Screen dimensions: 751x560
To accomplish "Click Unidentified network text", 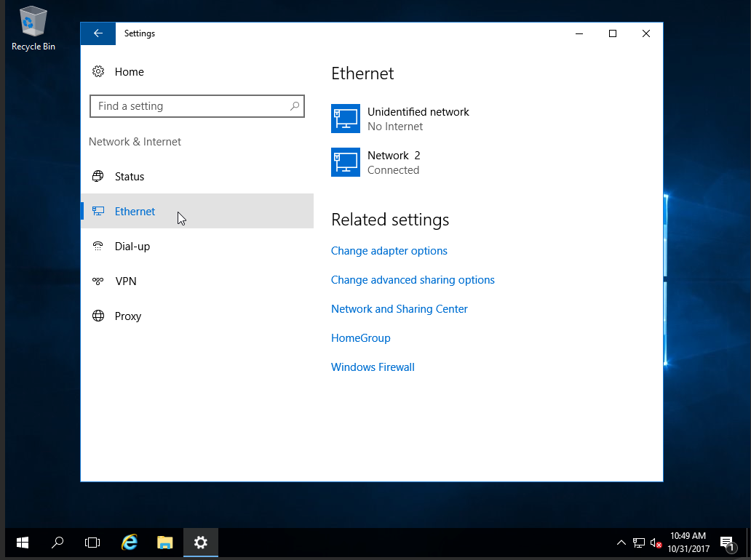I will 418,111.
